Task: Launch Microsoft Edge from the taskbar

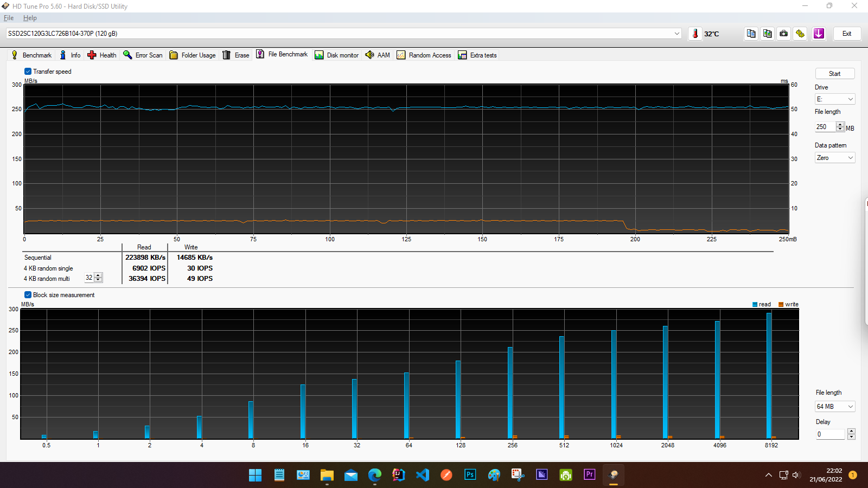Action: click(x=375, y=475)
